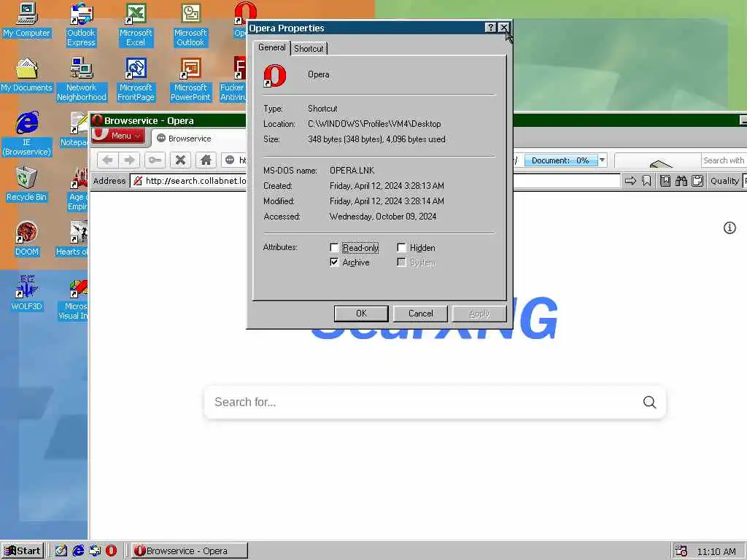Click the Size value '348 bytes'

[x=377, y=139]
